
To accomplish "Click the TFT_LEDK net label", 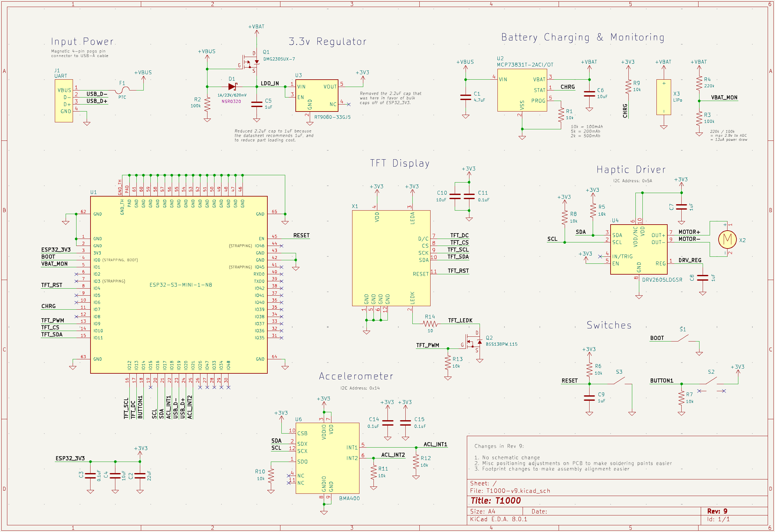I will coord(460,320).
